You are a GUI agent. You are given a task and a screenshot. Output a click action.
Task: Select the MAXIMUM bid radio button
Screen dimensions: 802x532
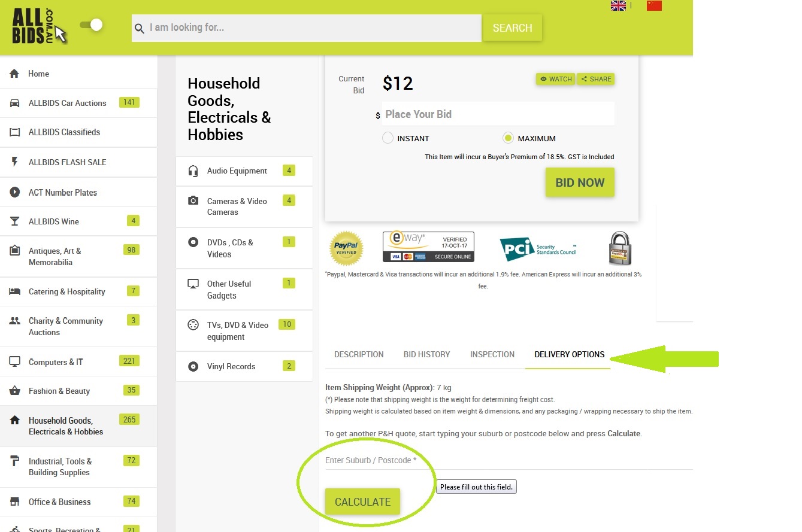pos(508,138)
